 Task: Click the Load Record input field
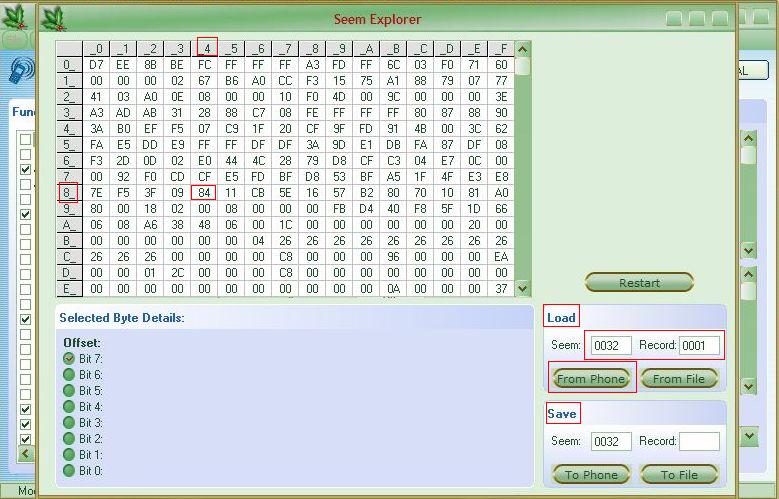699,346
